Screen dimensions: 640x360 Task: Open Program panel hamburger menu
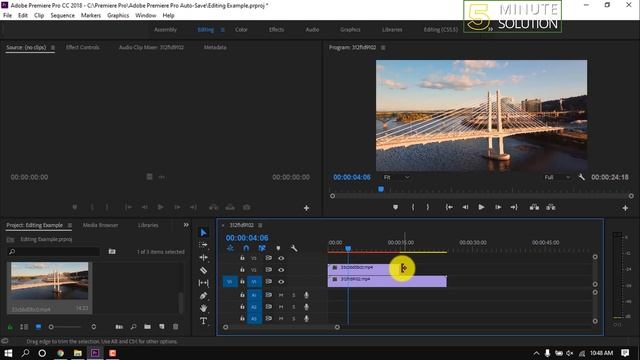[x=383, y=48]
